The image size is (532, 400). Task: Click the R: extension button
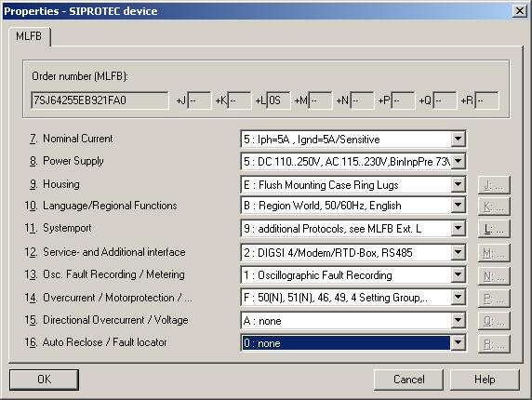pos(494,344)
